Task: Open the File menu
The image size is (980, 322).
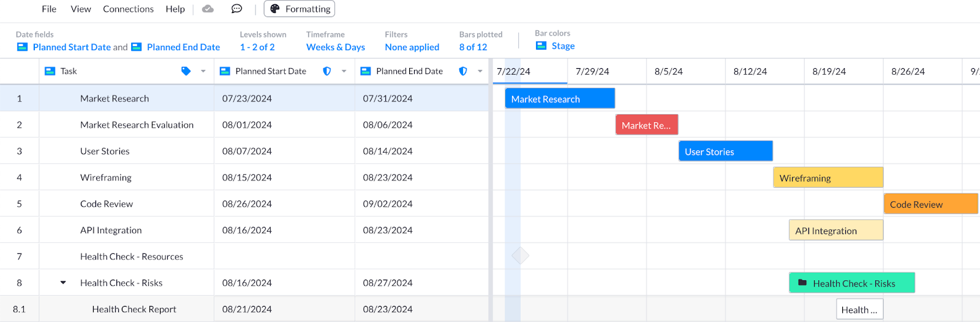Action: [x=49, y=9]
